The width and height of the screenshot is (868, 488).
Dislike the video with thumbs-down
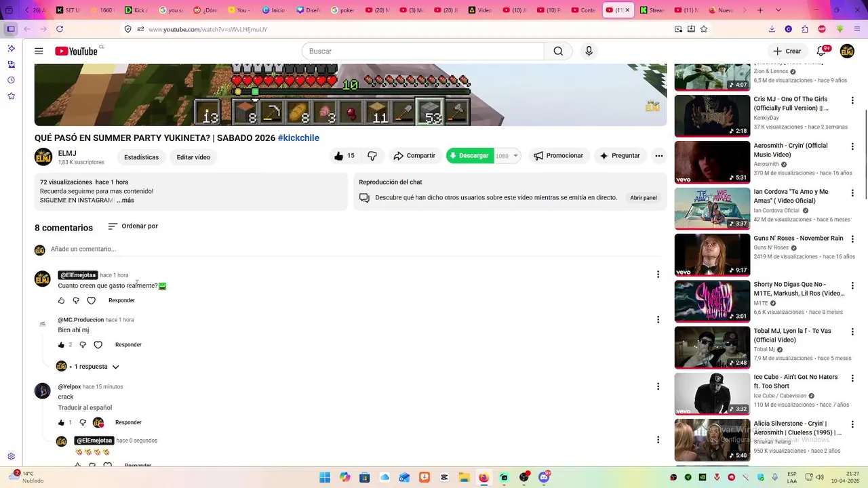click(x=372, y=156)
